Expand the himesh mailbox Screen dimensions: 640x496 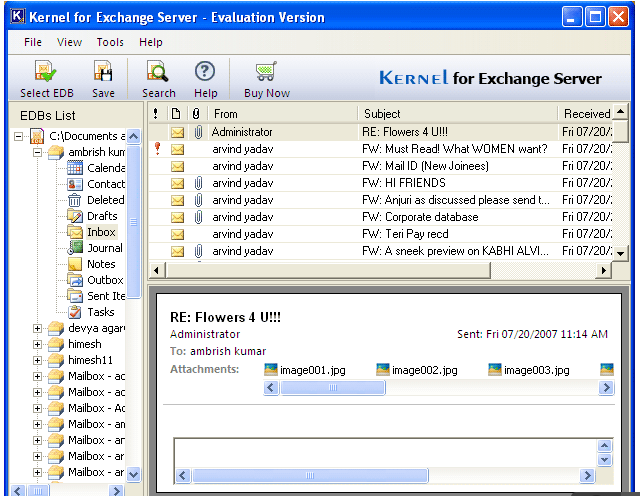[x=37, y=344]
